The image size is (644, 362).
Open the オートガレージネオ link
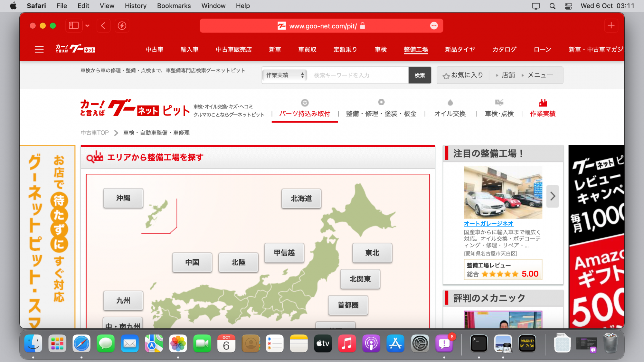point(488,223)
